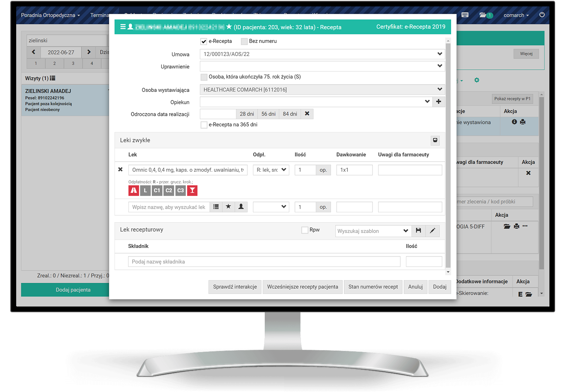Click the Sprawdź interakcje button
Screen dimensions: 566x392
235,287
